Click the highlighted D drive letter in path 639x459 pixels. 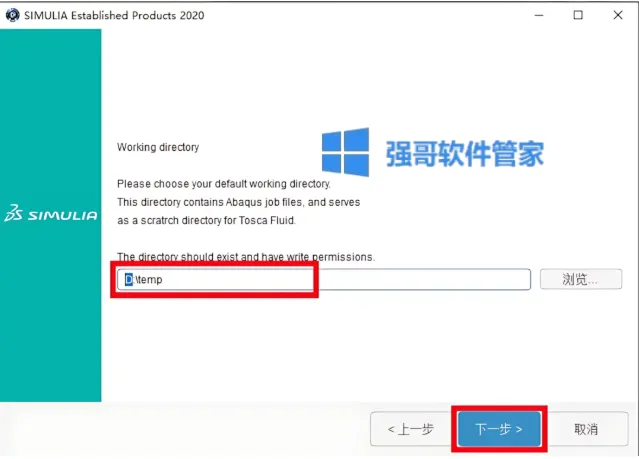coord(129,279)
